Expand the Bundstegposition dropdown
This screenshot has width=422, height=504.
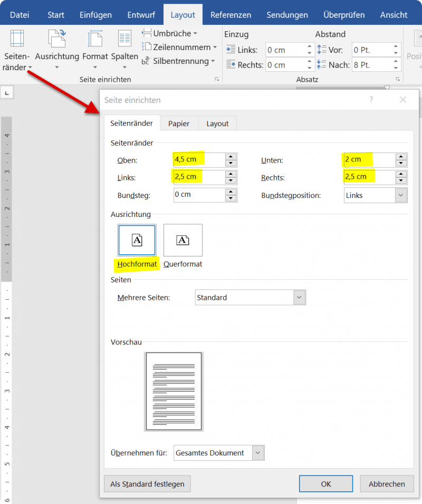coord(402,195)
